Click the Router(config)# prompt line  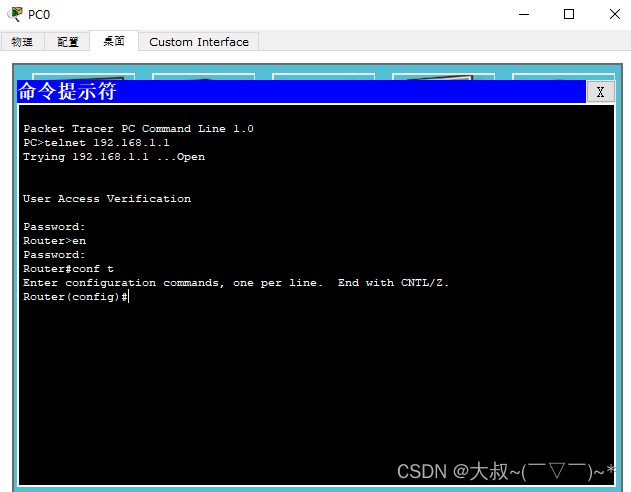click(76, 297)
